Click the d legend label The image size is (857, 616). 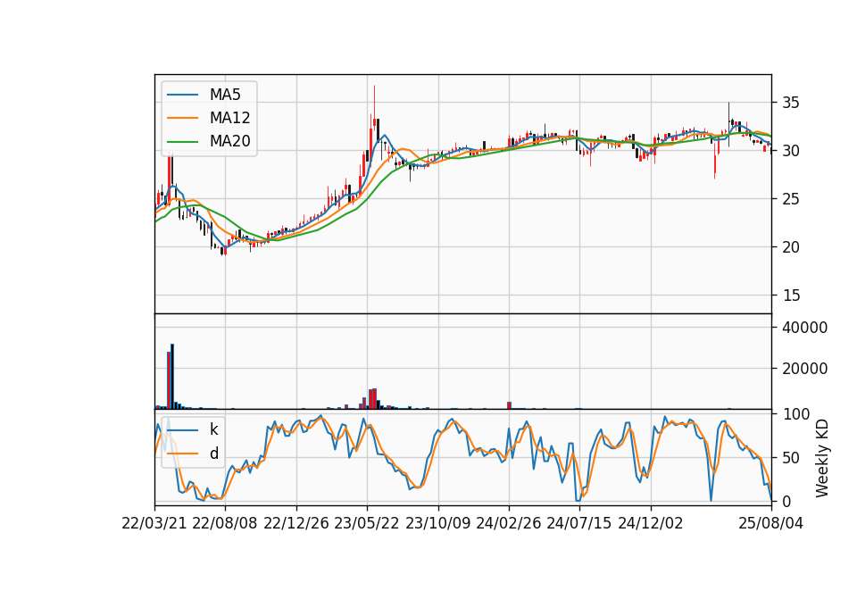[213, 454]
